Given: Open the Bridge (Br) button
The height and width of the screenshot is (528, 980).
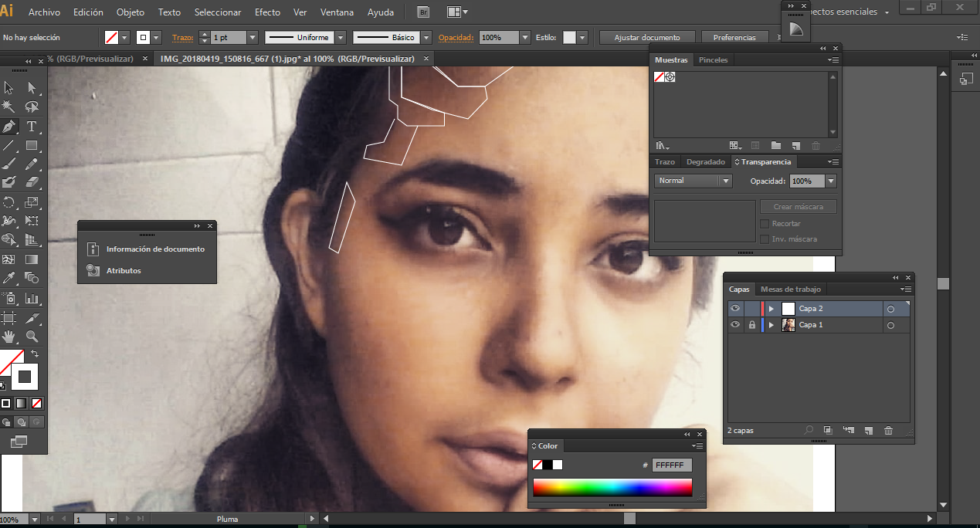Looking at the screenshot, I should click(423, 12).
